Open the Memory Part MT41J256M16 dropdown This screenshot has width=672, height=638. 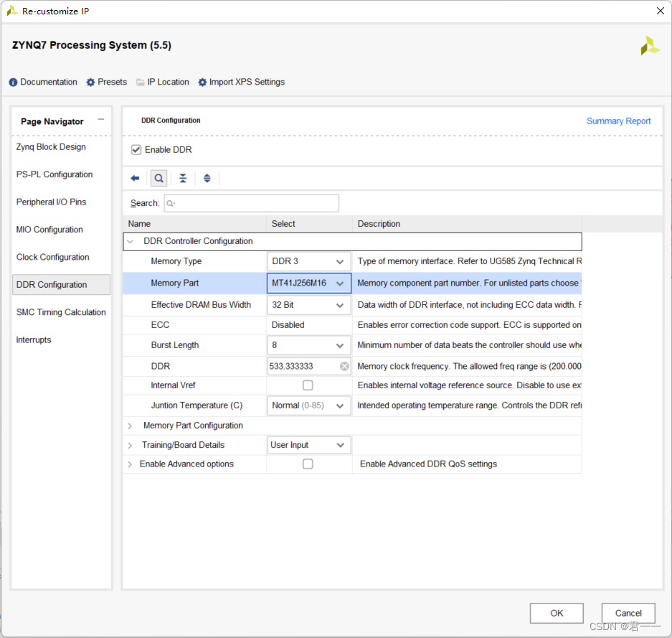(308, 283)
